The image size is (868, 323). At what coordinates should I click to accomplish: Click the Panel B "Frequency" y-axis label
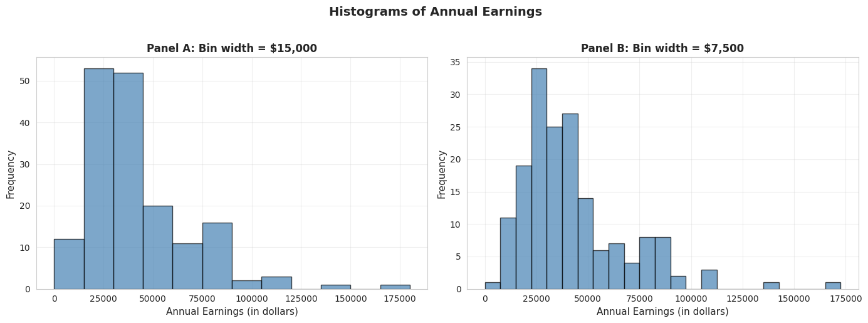point(442,174)
